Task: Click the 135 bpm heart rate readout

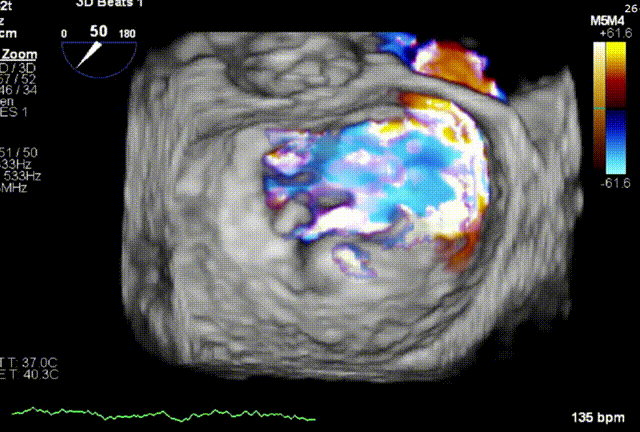Action: pos(597,416)
